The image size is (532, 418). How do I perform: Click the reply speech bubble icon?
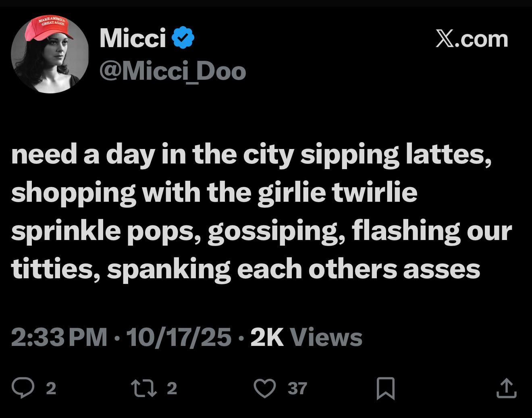click(23, 388)
